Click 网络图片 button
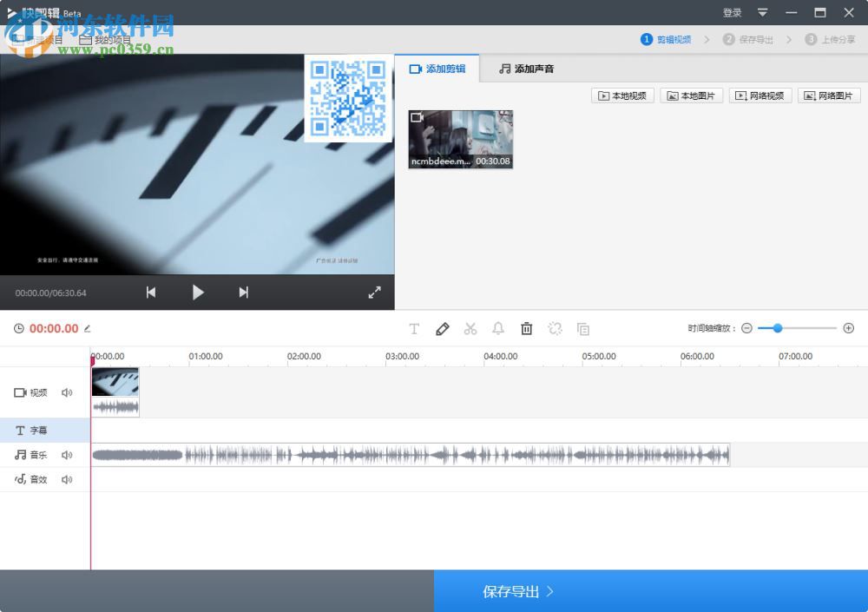 tap(829, 95)
